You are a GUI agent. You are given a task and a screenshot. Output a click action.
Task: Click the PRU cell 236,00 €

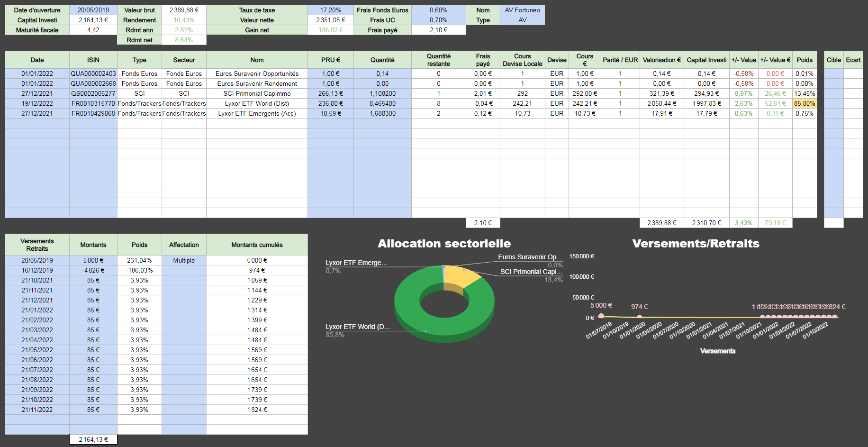331,103
